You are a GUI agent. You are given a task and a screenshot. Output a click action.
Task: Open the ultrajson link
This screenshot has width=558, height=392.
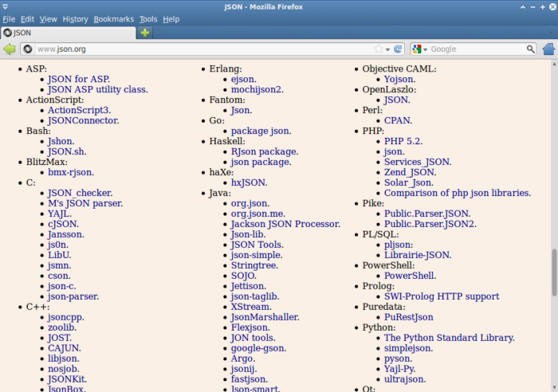click(x=405, y=379)
